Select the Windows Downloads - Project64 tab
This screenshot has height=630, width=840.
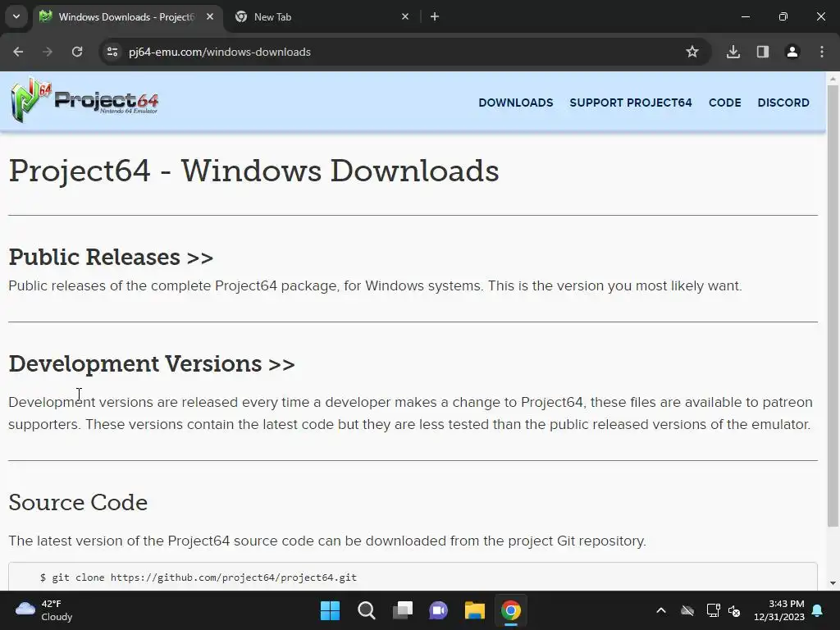(127, 16)
